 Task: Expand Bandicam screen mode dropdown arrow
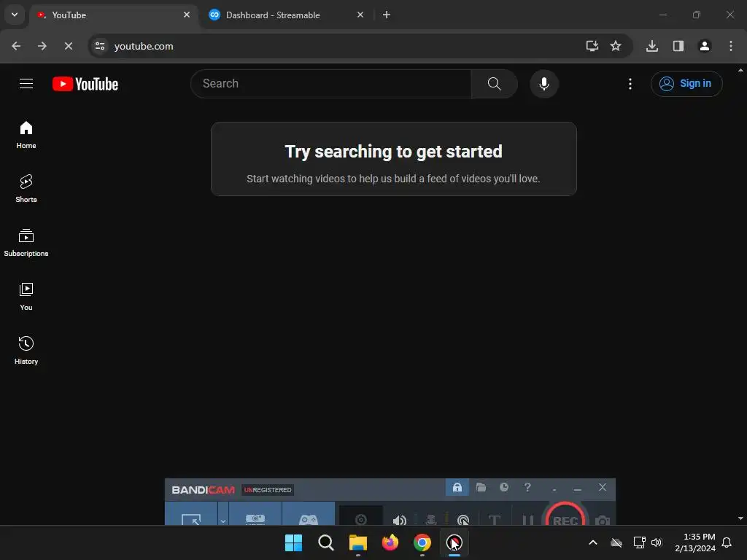click(223, 515)
